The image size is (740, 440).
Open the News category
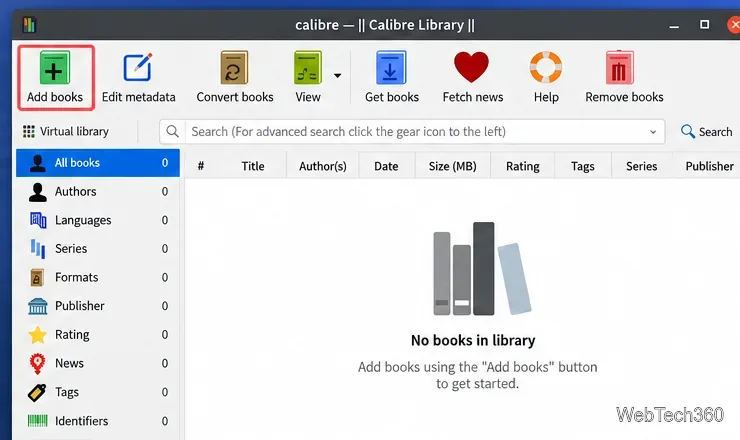(98, 364)
